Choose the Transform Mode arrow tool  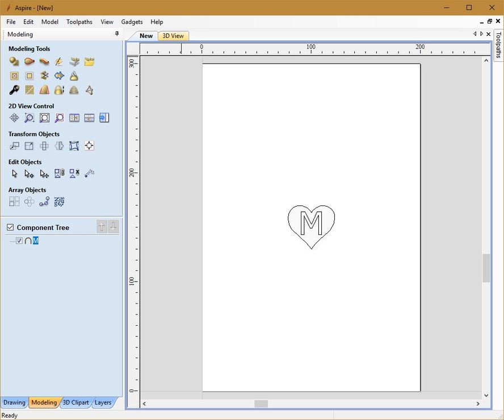44,174
